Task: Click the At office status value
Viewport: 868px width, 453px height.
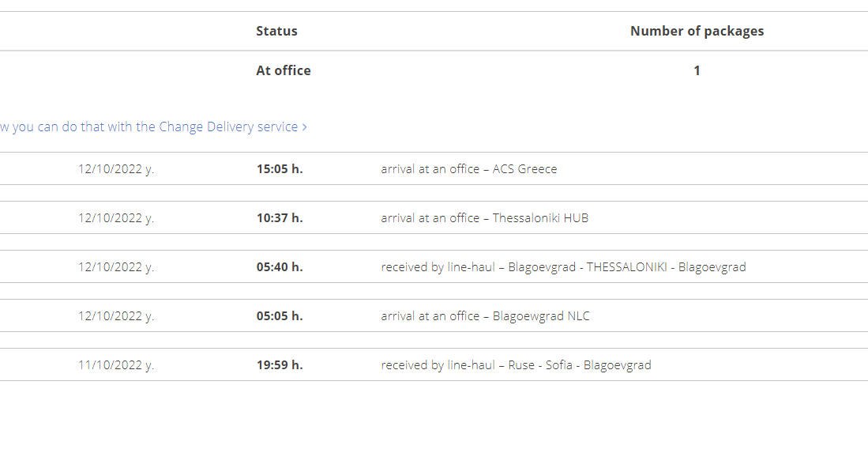Action: [284, 70]
